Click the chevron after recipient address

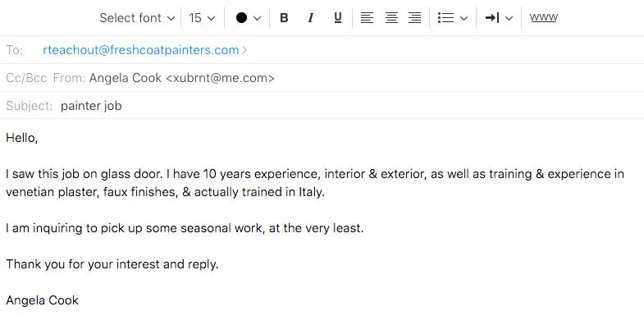[244, 50]
